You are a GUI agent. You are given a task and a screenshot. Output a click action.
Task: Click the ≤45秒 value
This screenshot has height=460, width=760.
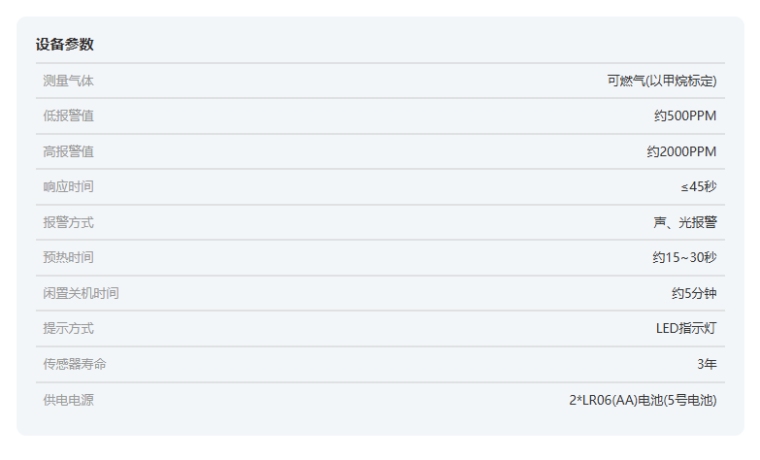coord(698,187)
